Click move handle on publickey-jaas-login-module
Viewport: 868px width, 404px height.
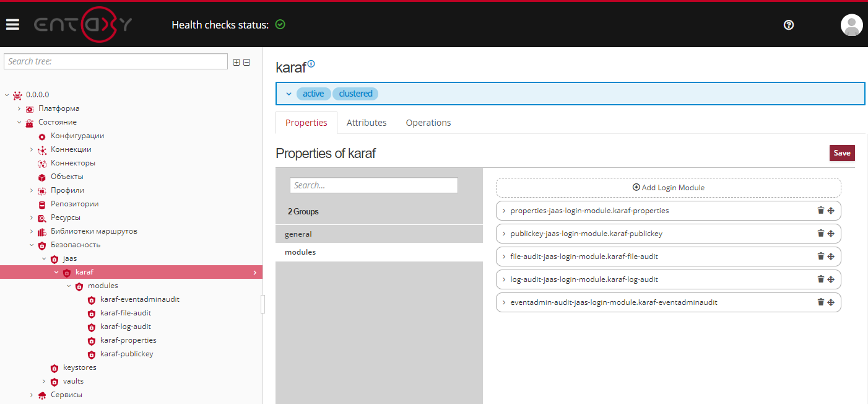tap(831, 234)
